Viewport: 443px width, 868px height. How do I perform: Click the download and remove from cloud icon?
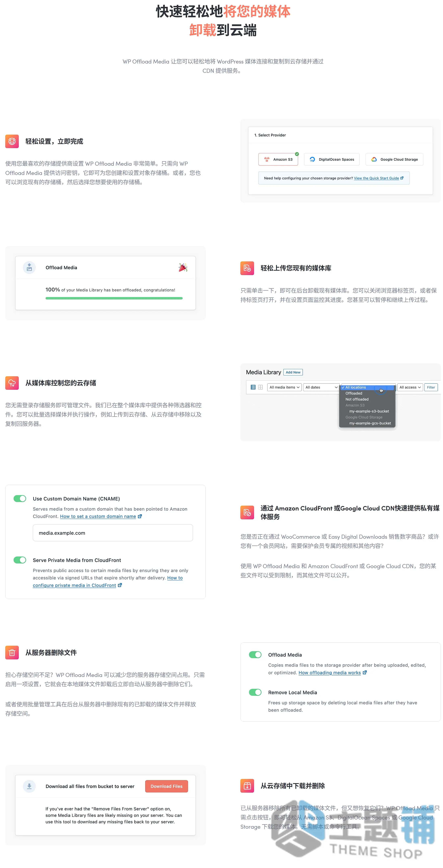(247, 786)
